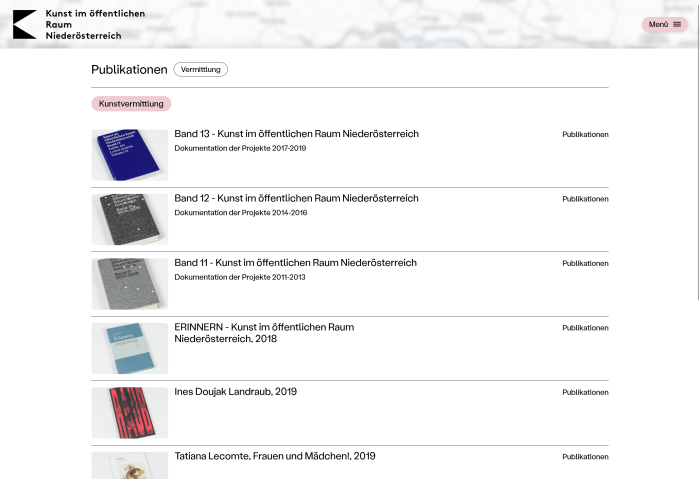Click Publikationen label in Band 13 row
The image size is (700, 479).
585,134
